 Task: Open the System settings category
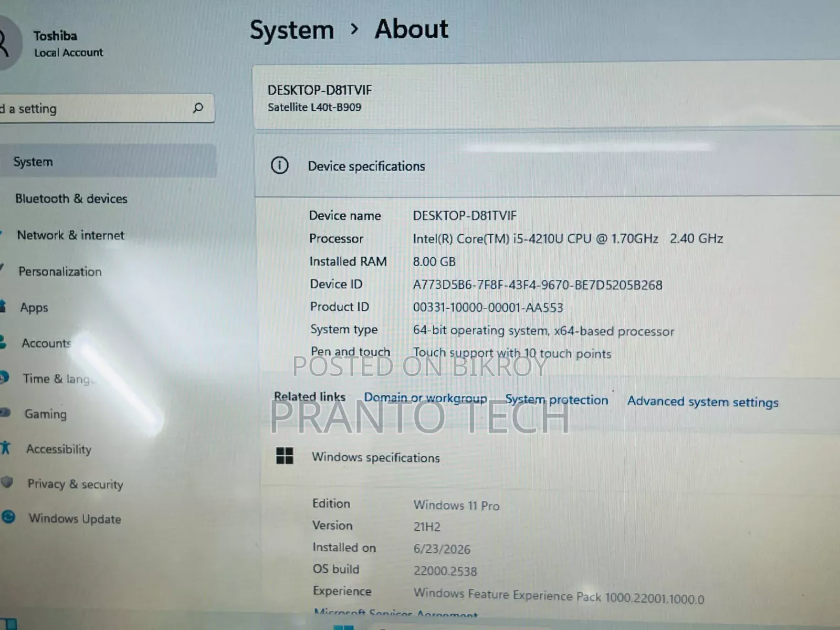coord(108,161)
